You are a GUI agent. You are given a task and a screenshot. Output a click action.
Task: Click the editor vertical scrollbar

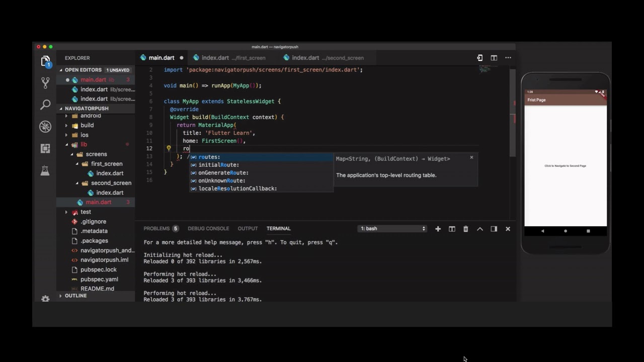click(x=513, y=113)
